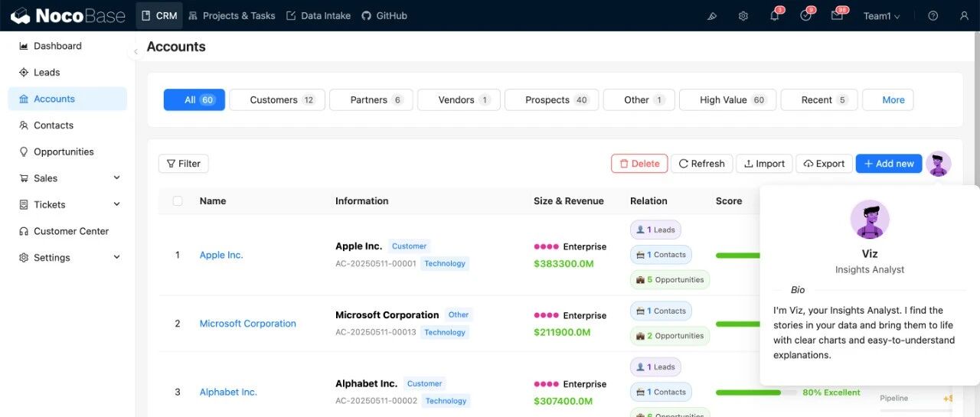980x417 pixels.
Task: Open the help question-mark icon
Action: [933, 15]
